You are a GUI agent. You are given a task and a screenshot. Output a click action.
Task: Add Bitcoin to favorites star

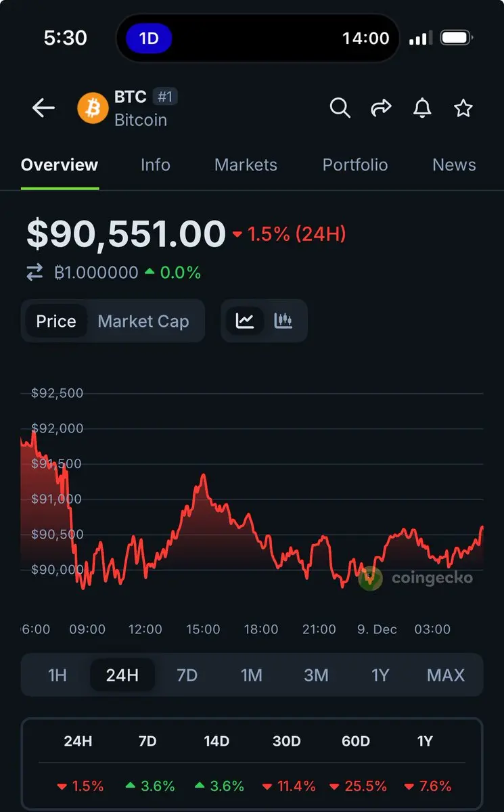click(x=463, y=108)
